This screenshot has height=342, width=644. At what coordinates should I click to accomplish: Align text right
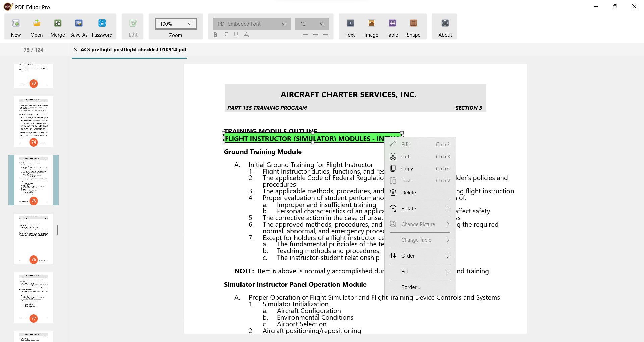click(x=326, y=35)
